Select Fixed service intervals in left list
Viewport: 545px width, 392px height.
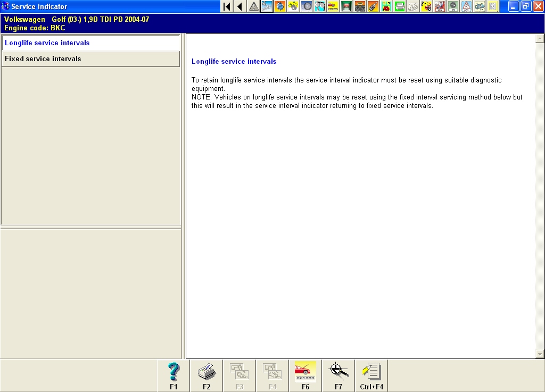[x=90, y=59]
